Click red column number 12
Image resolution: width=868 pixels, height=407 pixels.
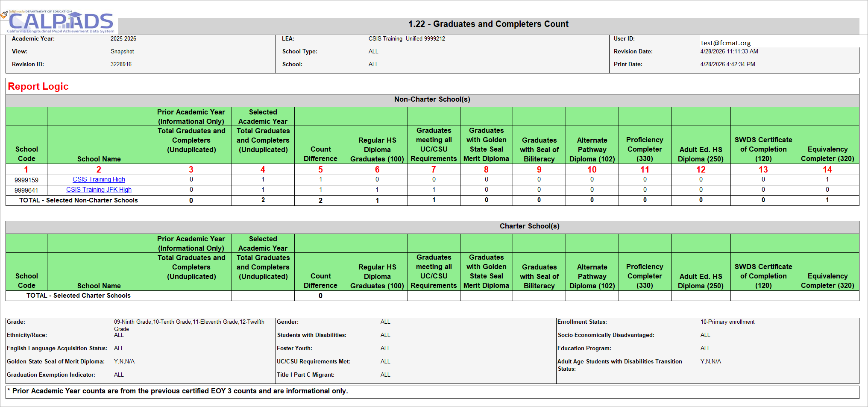coord(701,170)
